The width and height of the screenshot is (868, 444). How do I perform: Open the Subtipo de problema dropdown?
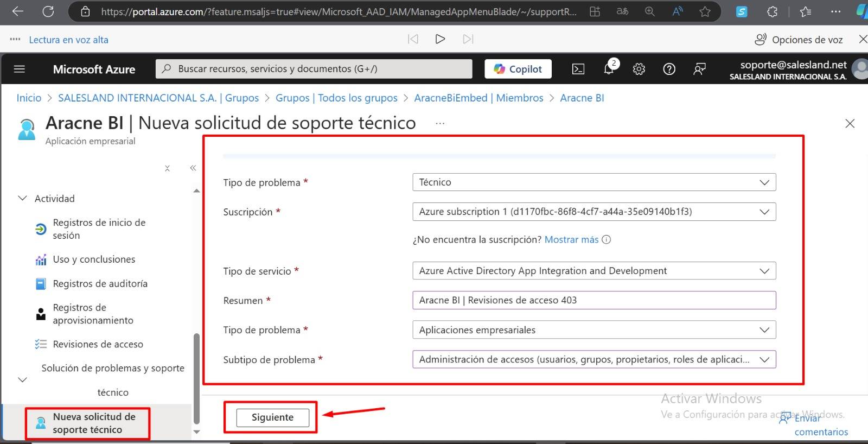[x=594, y=359]
